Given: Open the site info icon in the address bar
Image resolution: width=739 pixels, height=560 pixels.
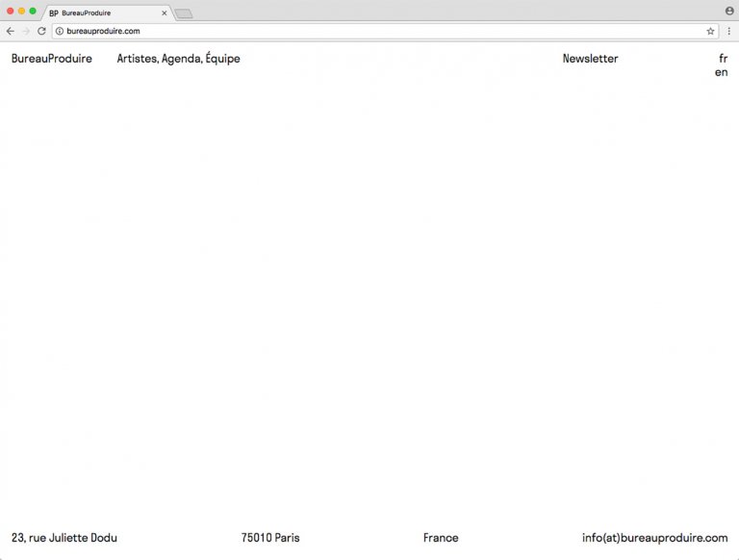Looking at the screenshot, I should [60, 31].
